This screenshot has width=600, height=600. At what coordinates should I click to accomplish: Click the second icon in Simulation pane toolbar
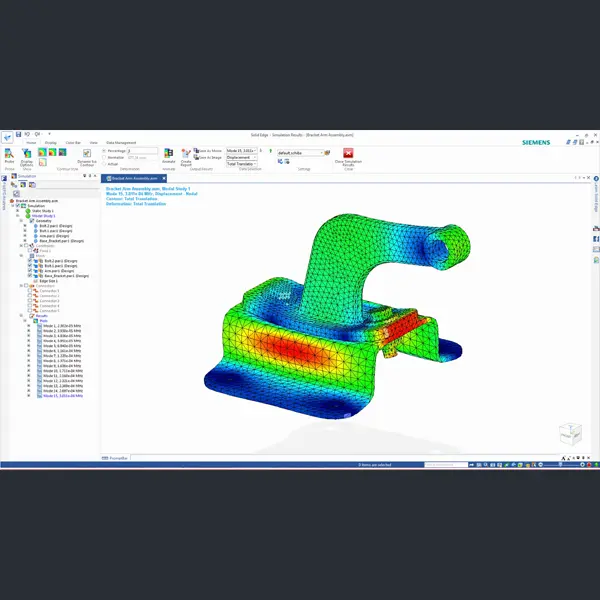(x=23, y=184)
